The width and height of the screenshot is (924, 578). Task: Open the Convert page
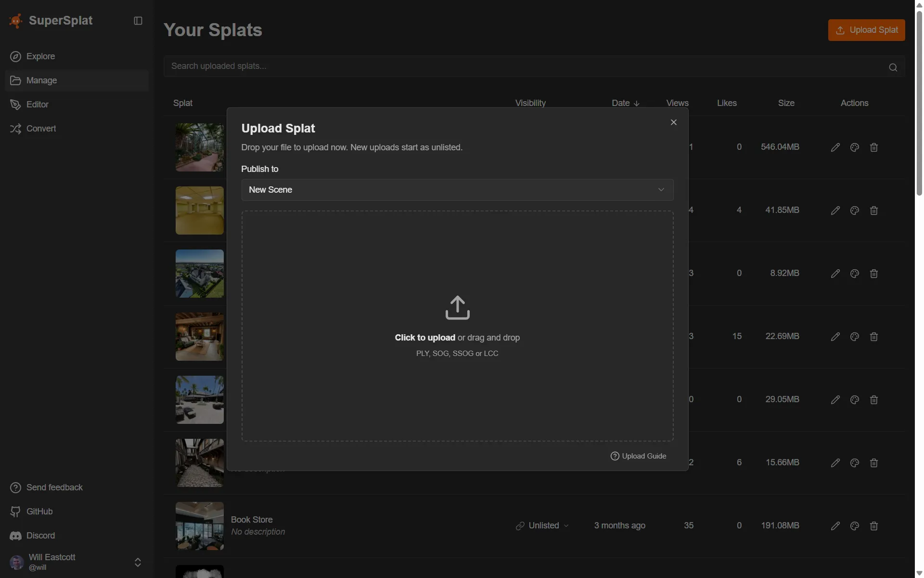(77, 129)
